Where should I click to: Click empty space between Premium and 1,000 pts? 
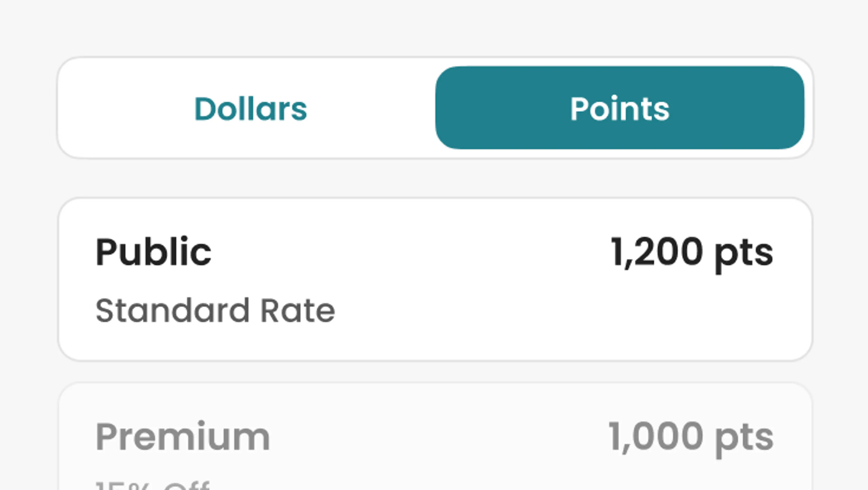pyautogui.click(x=438, y=437)
